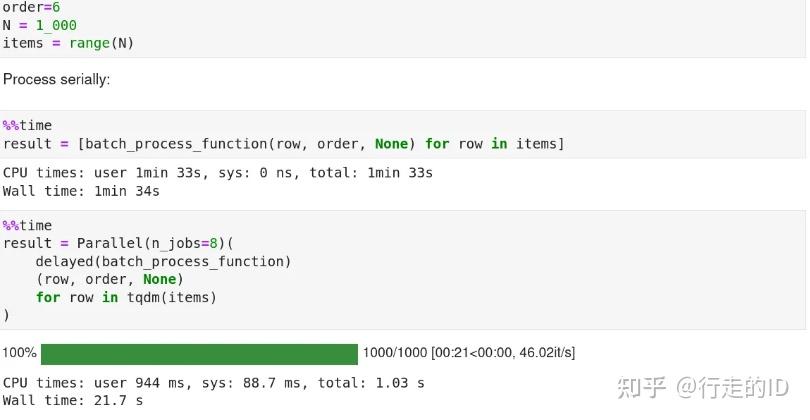The image size is (810, 420).
Task: Click the "for row in tqdm(items)" line
Action: click(126, 298)
